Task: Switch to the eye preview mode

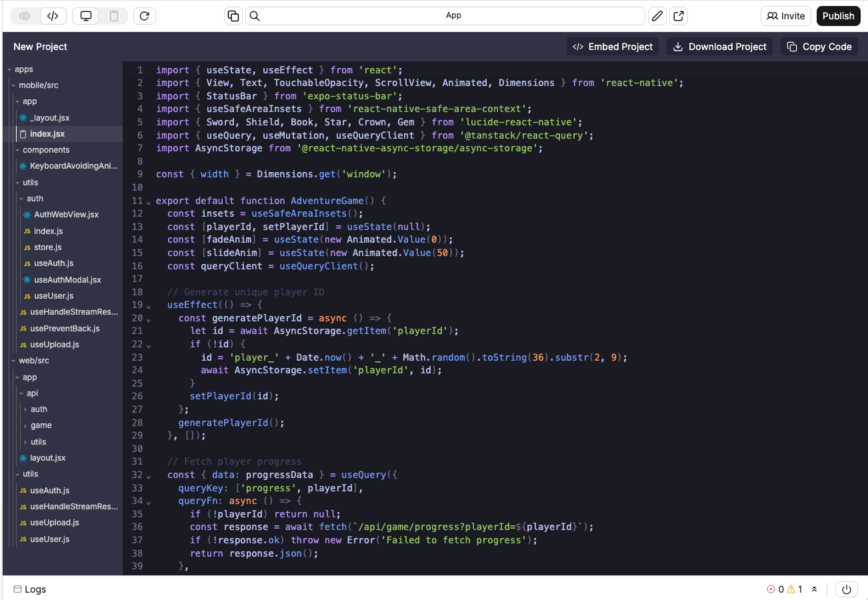Action: click(25, 16)
